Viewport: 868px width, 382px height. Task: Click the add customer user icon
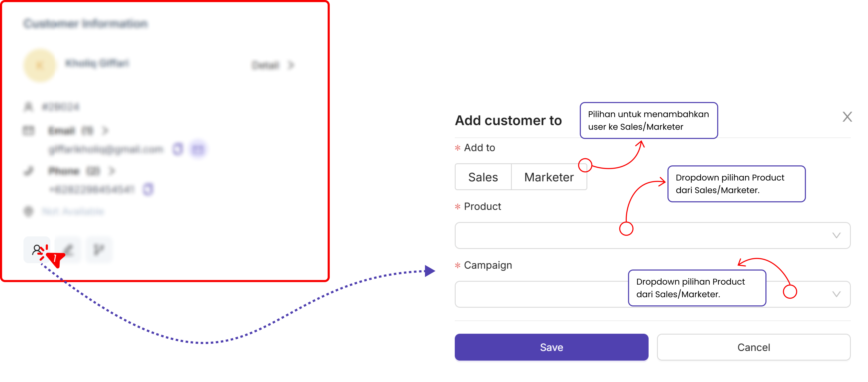[x=36, y=250]
